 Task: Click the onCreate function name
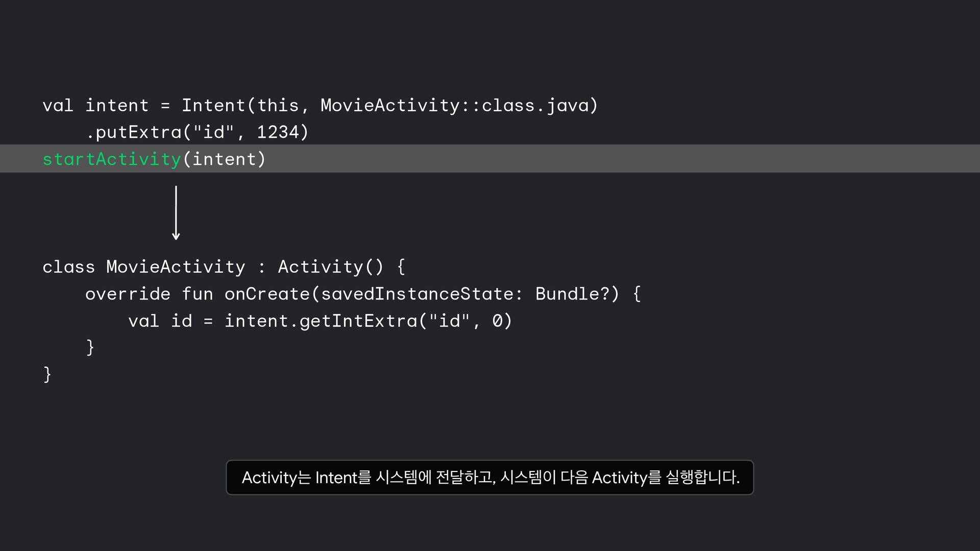(267, 294)
